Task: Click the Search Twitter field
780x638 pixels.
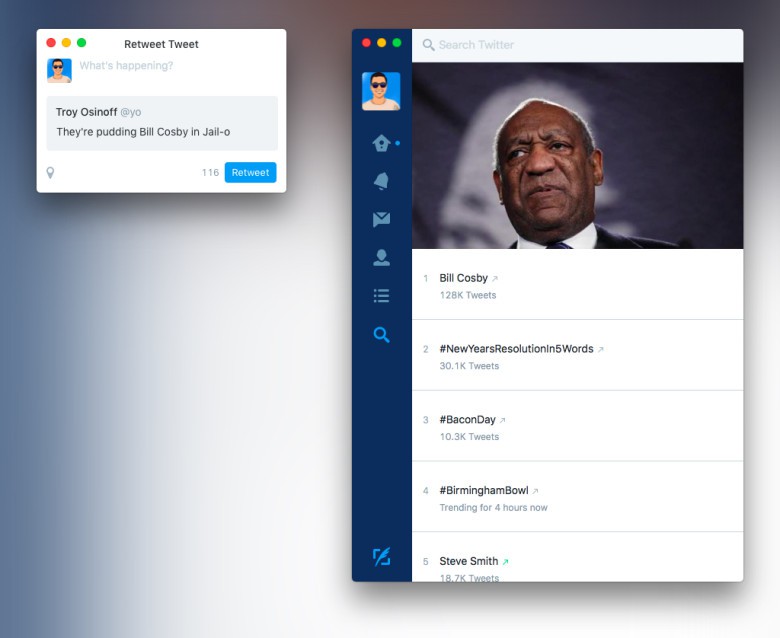Action: 580,45
